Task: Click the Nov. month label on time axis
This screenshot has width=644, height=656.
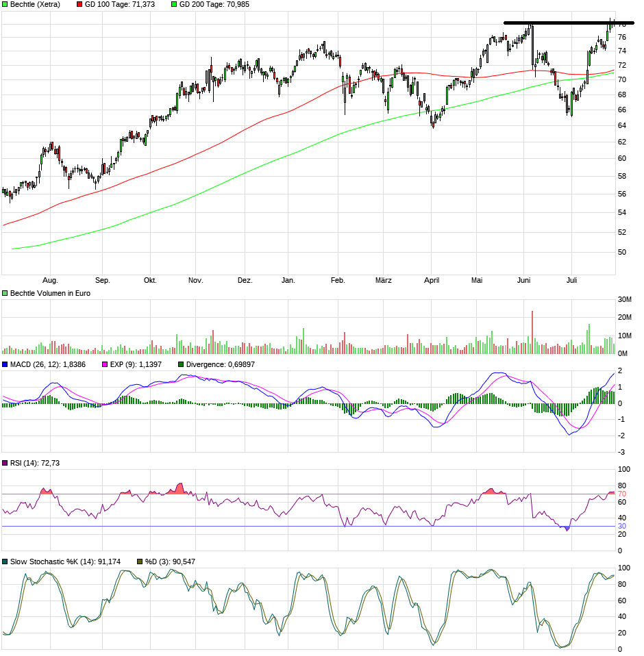Action: coord(196,280)
